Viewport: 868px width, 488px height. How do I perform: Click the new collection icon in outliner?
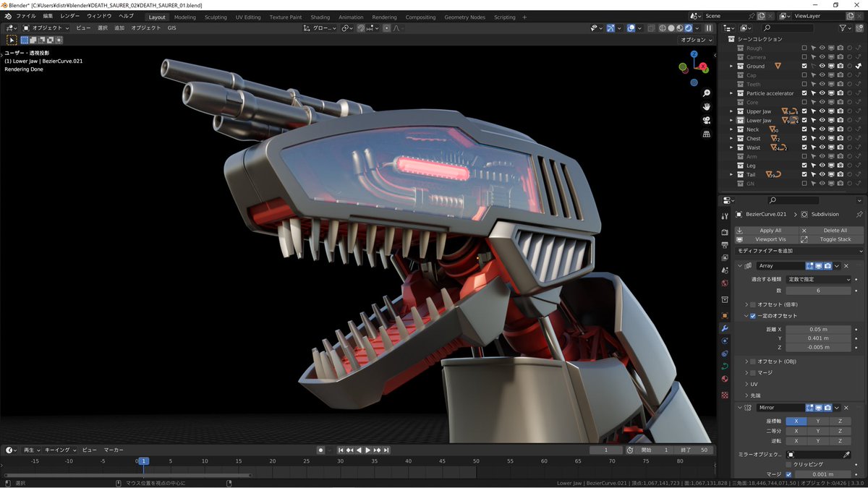[859, 28]
